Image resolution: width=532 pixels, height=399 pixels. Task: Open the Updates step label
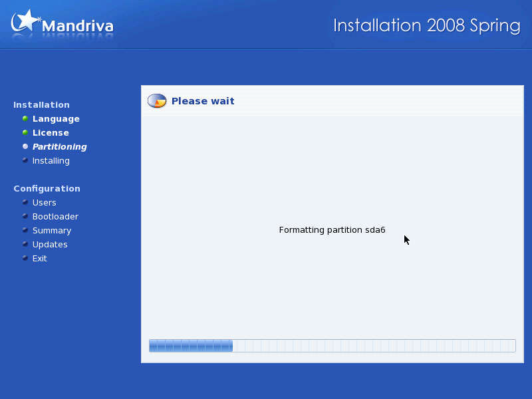click(x=50, y=245)
